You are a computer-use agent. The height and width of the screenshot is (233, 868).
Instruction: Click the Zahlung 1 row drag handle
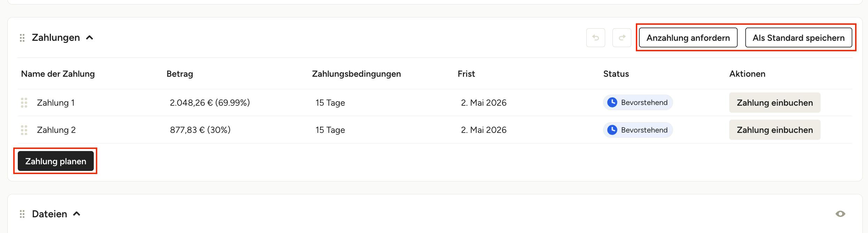(x=24, y=103)
